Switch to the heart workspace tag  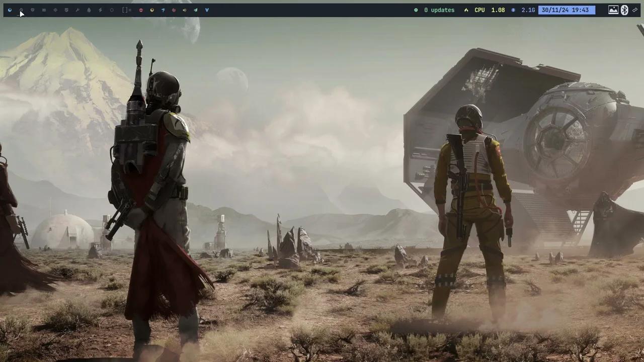(x=33, y=10)
